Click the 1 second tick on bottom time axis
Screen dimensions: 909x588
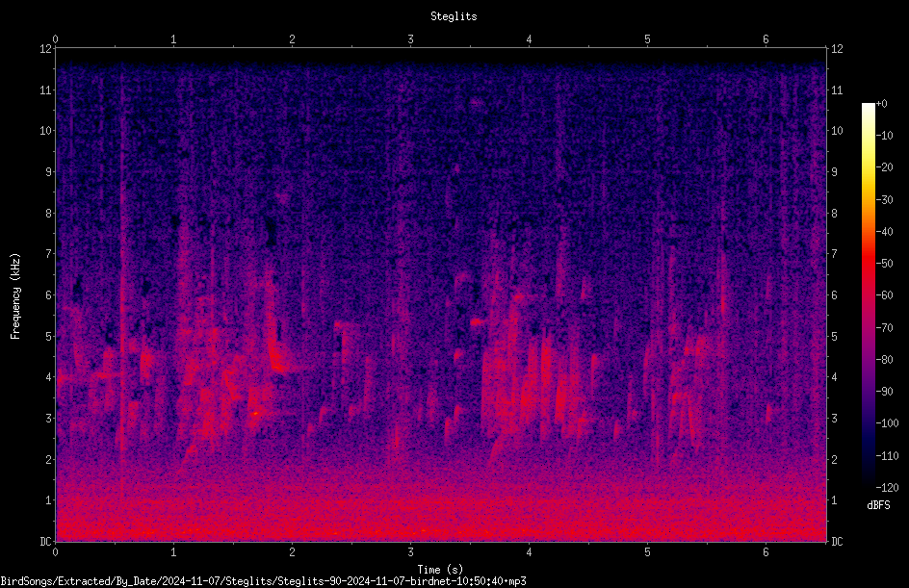point(173,552)
